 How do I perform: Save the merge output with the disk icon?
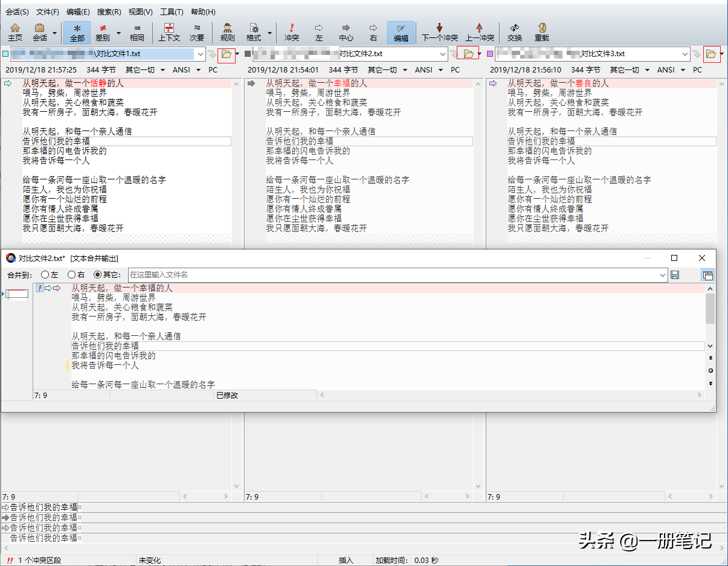pyautogui.click(x=675, y=275)
